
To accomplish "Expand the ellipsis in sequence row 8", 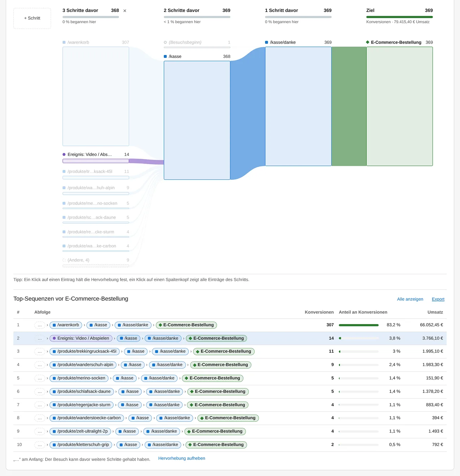I will (40, 418).
